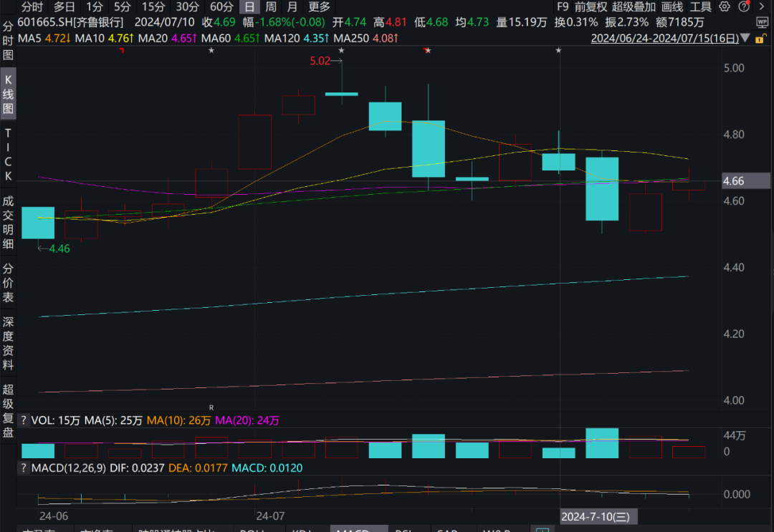Select the K线图 sidebar tab
Screen dimensions: 774x532
coord(9,95)
